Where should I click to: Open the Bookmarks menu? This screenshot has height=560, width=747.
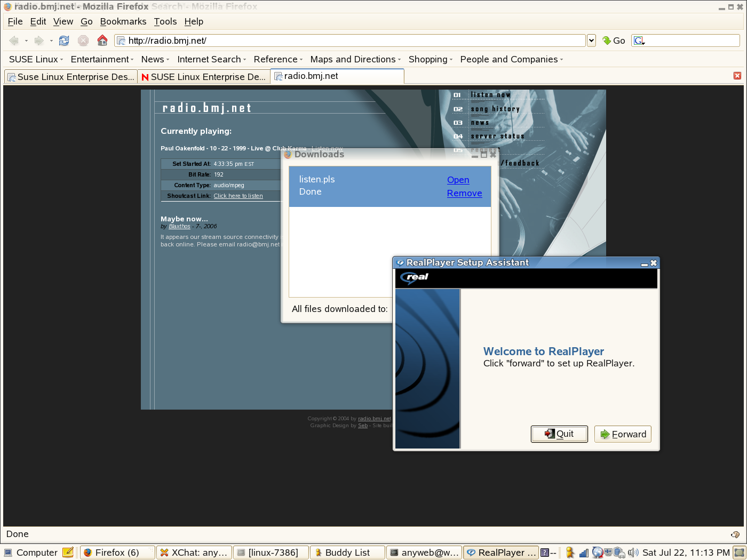coord(123,21)
